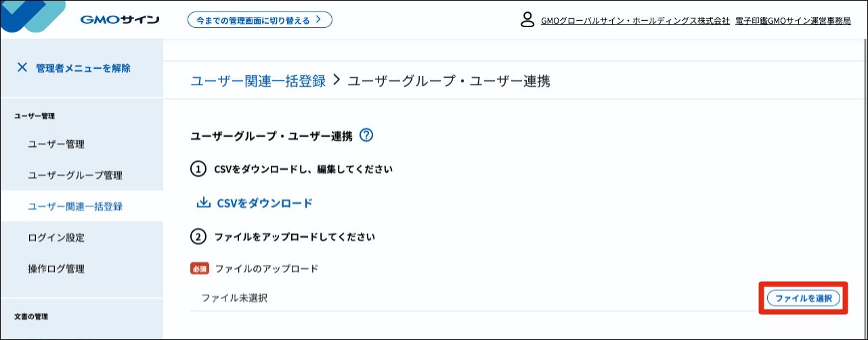Switch back using 今までの管理画面に切り替える button
868x340 pixels.
259,20
